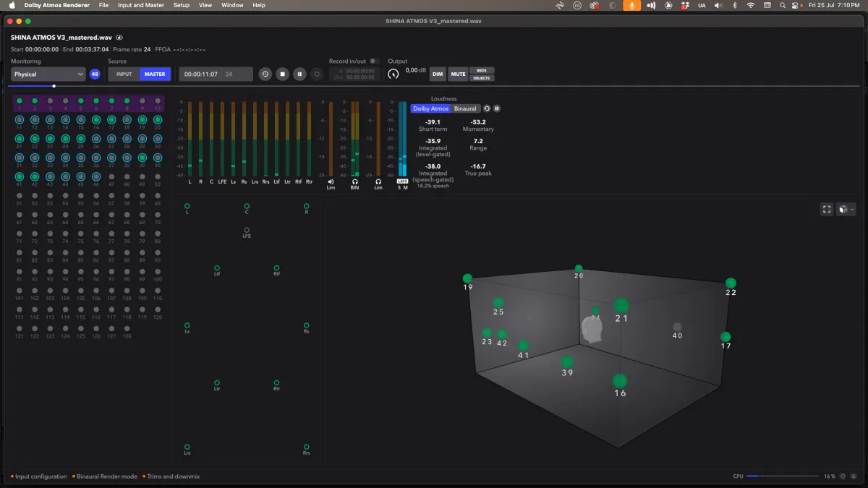Click the listener head in the room view
Image resolution: width=868 pixels, height=488 pixels.
point(592,330)
